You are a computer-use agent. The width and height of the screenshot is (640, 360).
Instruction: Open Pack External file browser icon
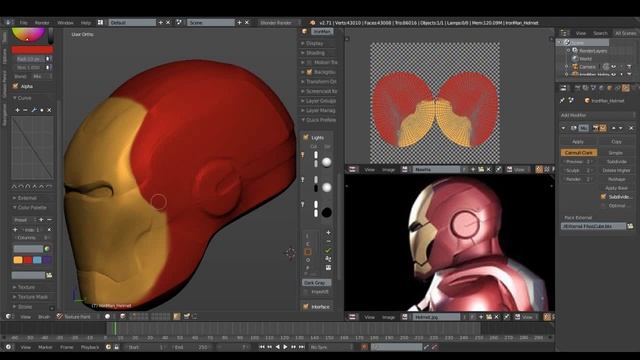click(x=630, y=226)
